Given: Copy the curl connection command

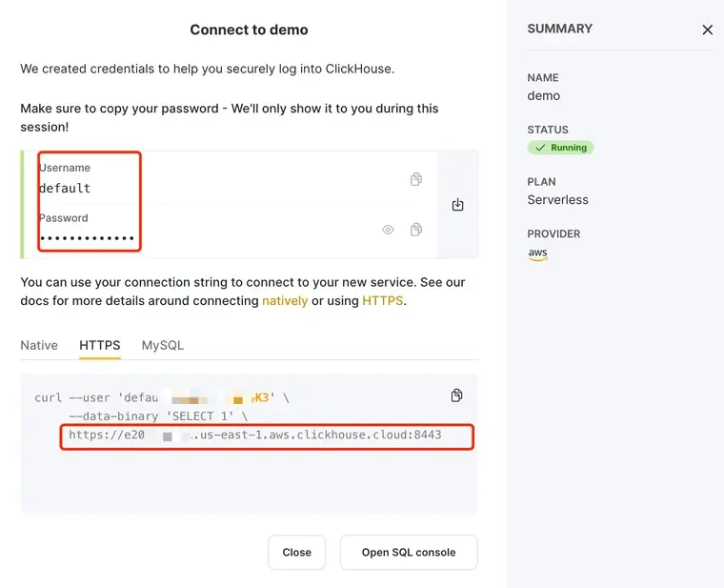Looking at the screenshot, I should tap(457, 395).
